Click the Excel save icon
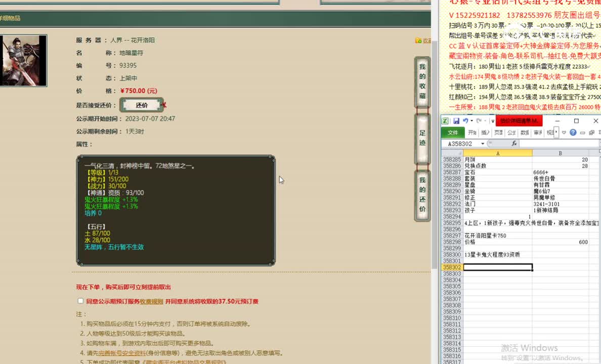 [456, 121]
